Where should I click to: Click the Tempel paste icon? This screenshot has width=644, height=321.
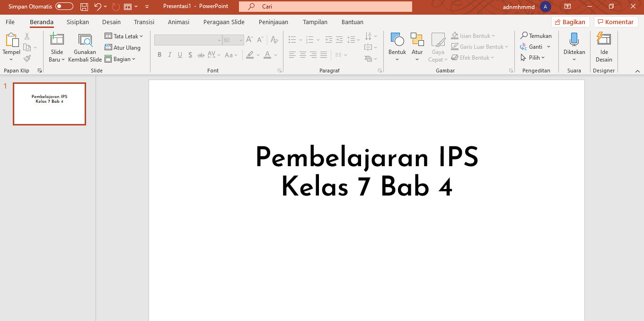pos(11,43)
